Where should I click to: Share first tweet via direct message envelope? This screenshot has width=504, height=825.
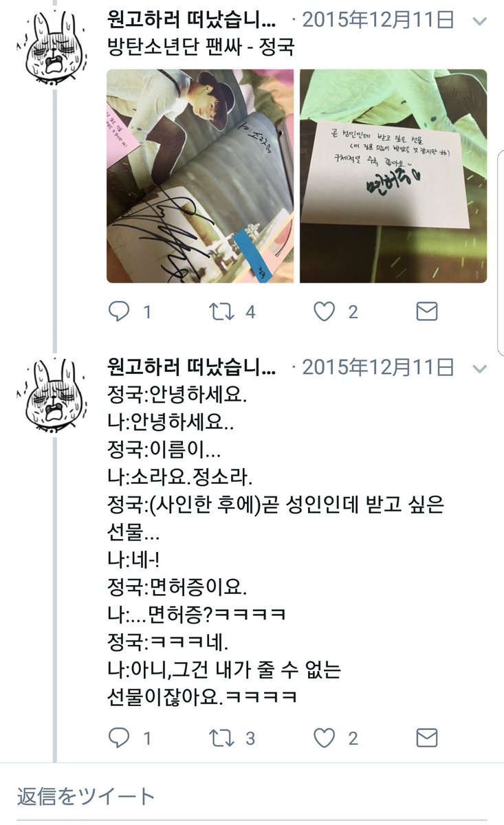(427, 312)
